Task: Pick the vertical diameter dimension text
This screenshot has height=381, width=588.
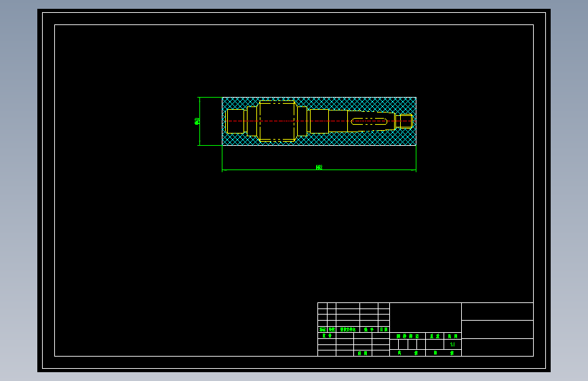Action: [x=197, y=121]
